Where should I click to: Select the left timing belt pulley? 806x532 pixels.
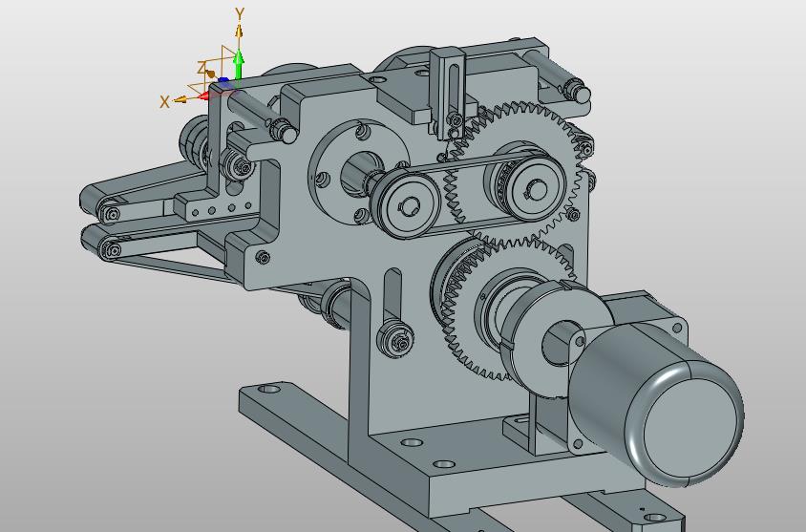coord(406,204)
